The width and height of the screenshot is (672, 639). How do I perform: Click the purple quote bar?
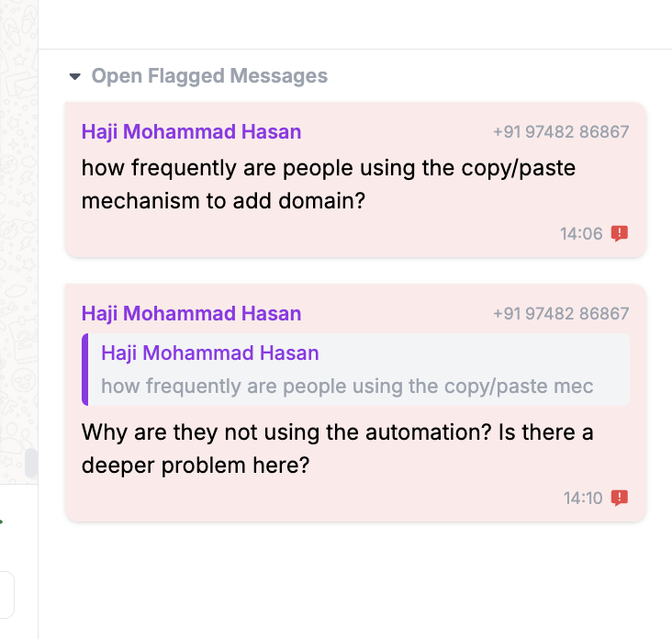(84, 369)
